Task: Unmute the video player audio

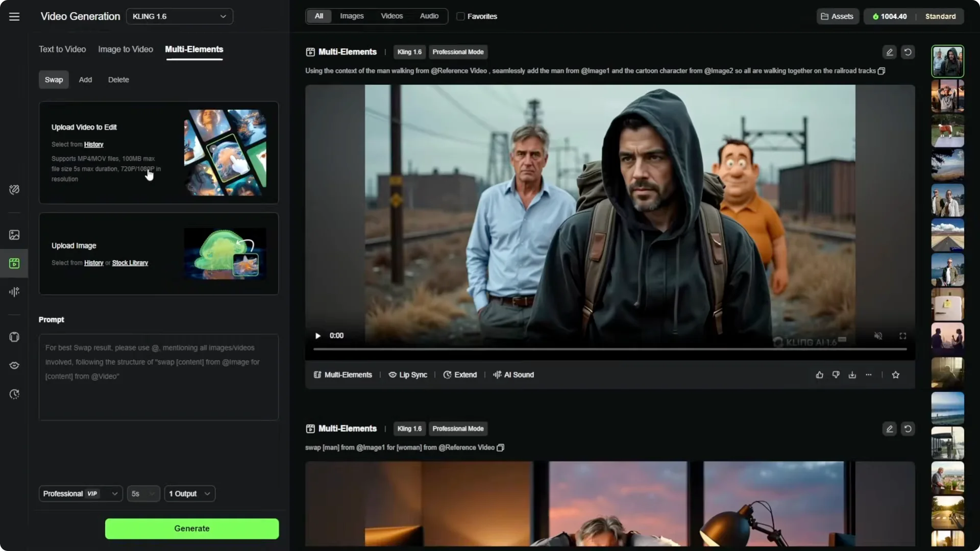Action: [x=878, y=336]
